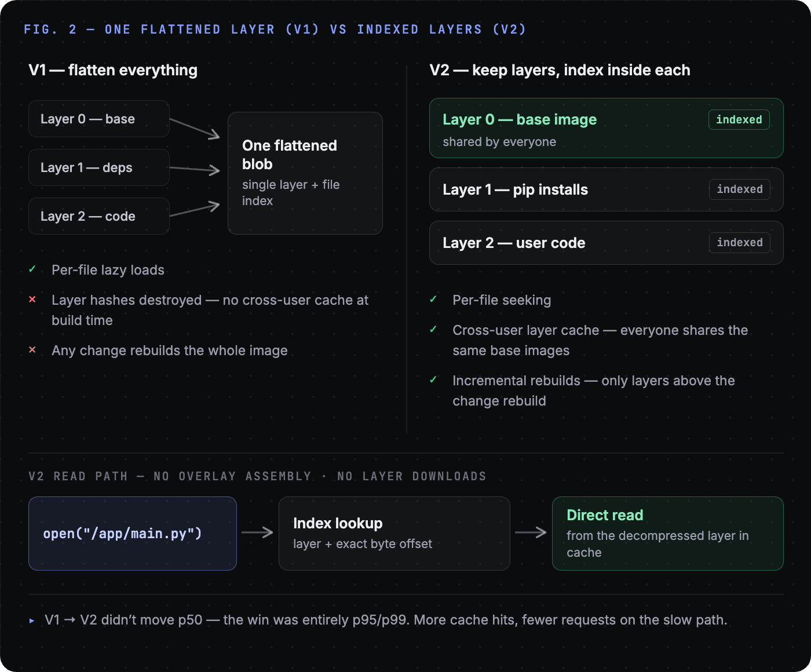Click red X beside Any change rebuilds
This screenshot has width=811, height=672.
click(x=32, y=350)
